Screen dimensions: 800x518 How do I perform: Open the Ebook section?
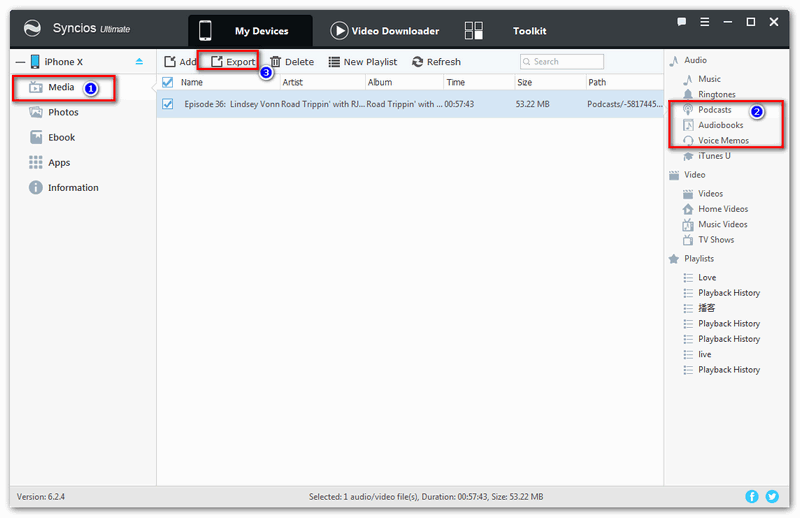(x=52, y=137)
